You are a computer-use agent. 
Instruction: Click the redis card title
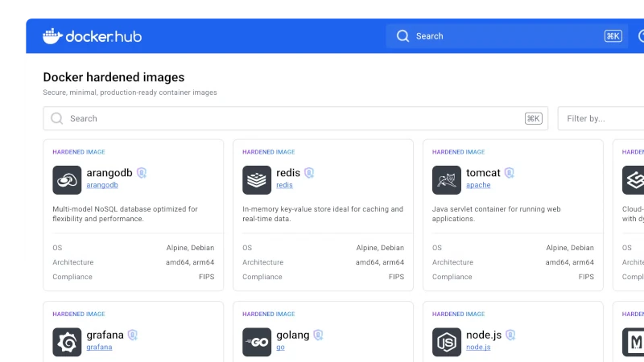(288, 173)
